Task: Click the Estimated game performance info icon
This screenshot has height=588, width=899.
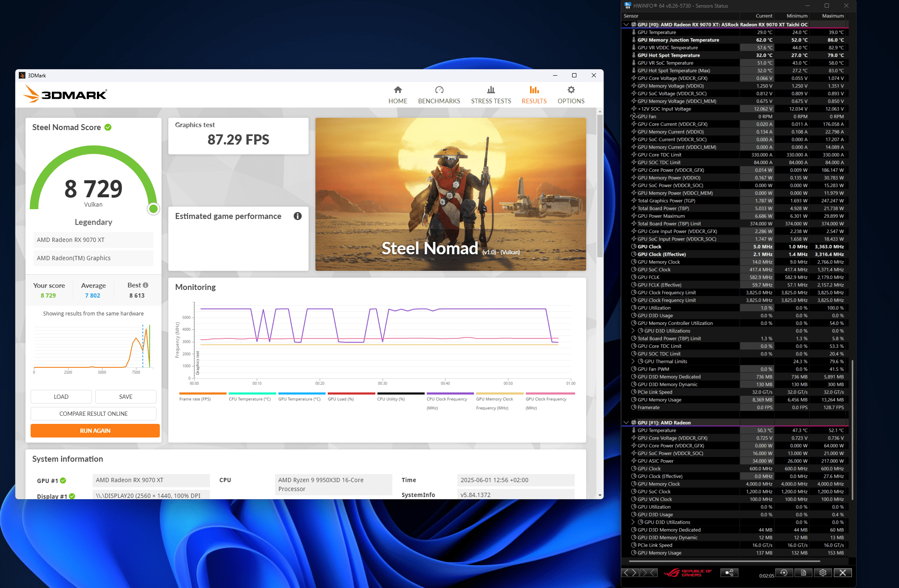Action: click(x=298, y=216)
